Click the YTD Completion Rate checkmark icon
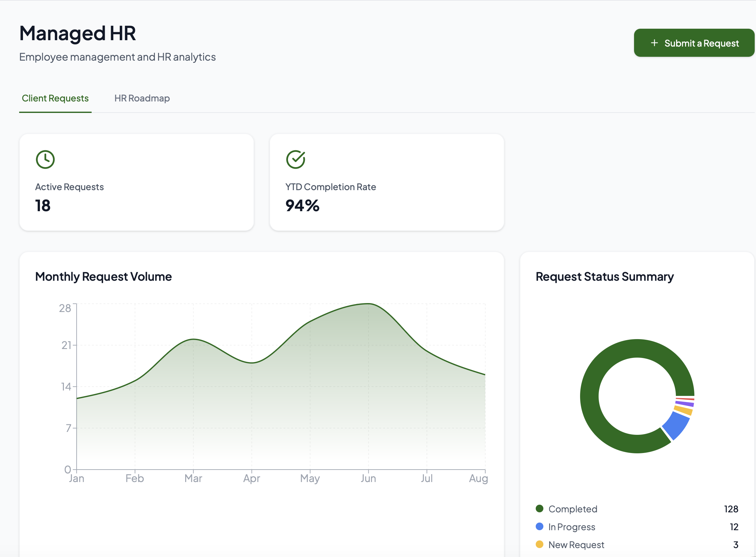 296,160
